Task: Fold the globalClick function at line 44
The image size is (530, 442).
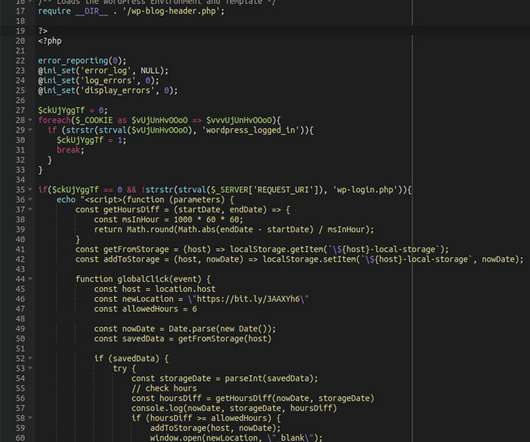Action: click(30, 279)
